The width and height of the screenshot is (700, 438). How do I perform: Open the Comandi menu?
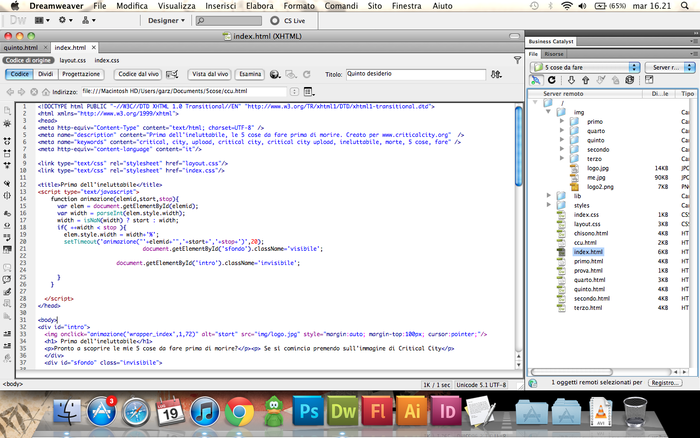coord(341,6)
